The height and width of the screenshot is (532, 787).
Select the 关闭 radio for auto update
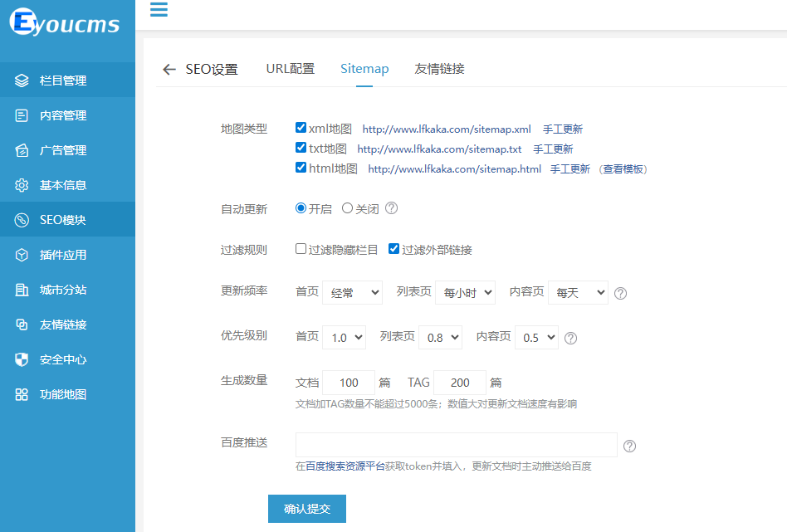point(346,207)
